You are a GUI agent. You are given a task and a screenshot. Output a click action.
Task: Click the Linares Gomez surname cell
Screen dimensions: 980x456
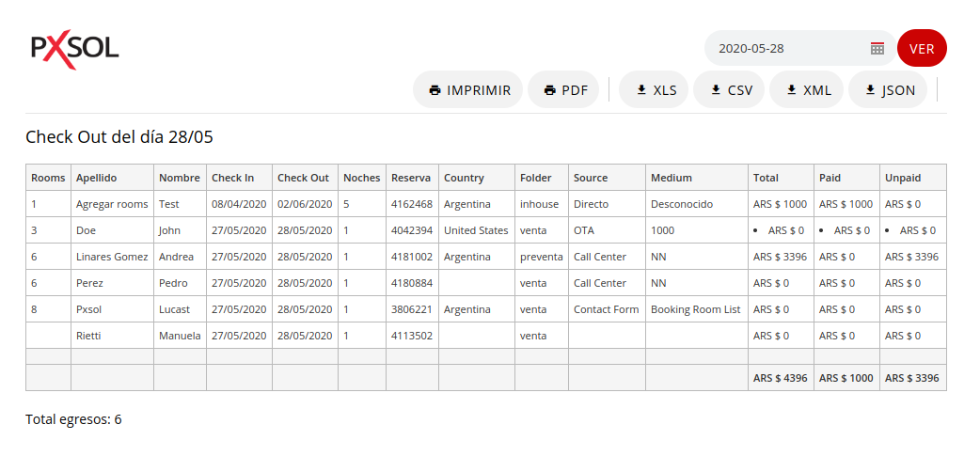113,256
